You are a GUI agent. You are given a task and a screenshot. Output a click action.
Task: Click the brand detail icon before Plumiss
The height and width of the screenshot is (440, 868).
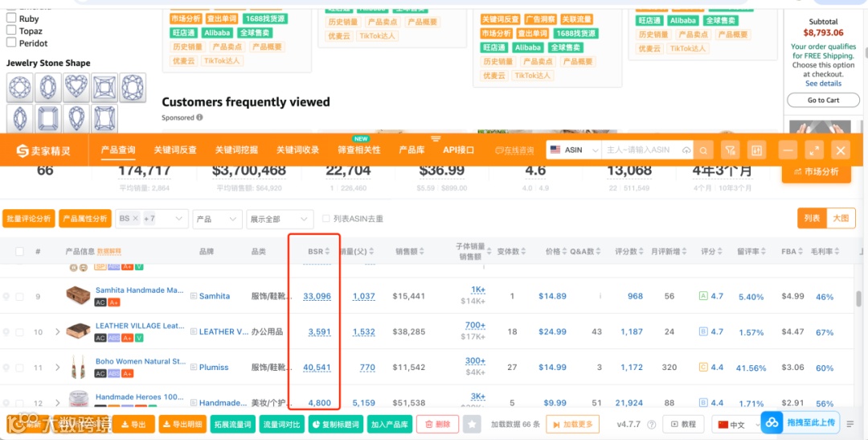194,368
